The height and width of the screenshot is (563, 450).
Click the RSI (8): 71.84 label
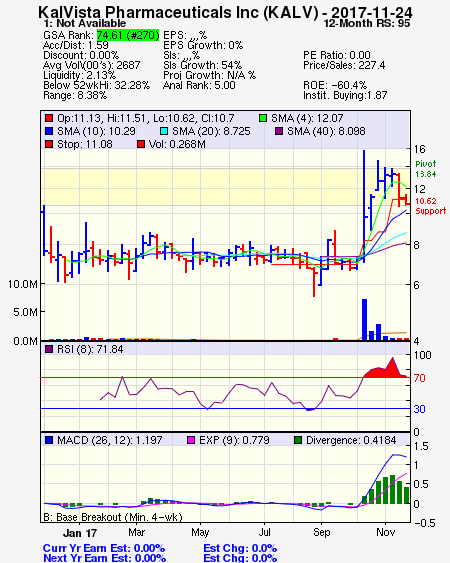[90, 349]
